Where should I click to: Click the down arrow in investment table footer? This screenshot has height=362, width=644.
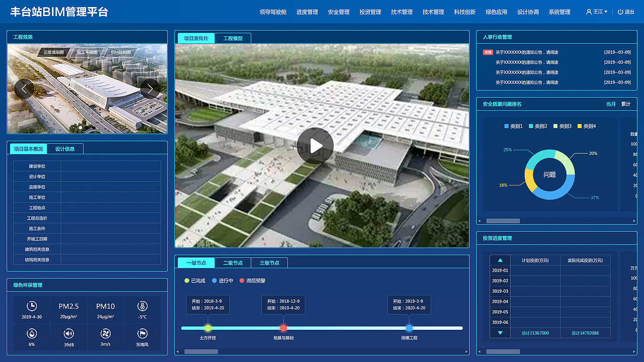tap(500, 333)
